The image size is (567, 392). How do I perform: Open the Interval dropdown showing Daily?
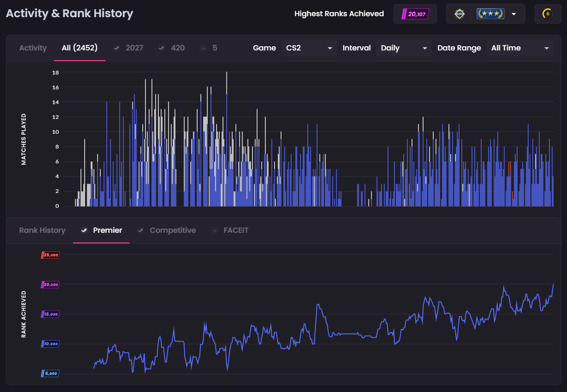click(x=404, y=48)
